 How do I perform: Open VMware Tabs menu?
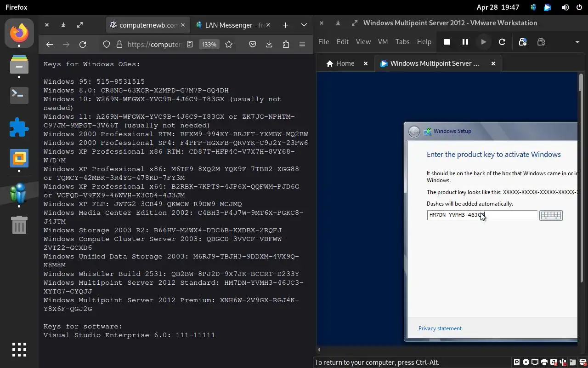click(402, 41)
